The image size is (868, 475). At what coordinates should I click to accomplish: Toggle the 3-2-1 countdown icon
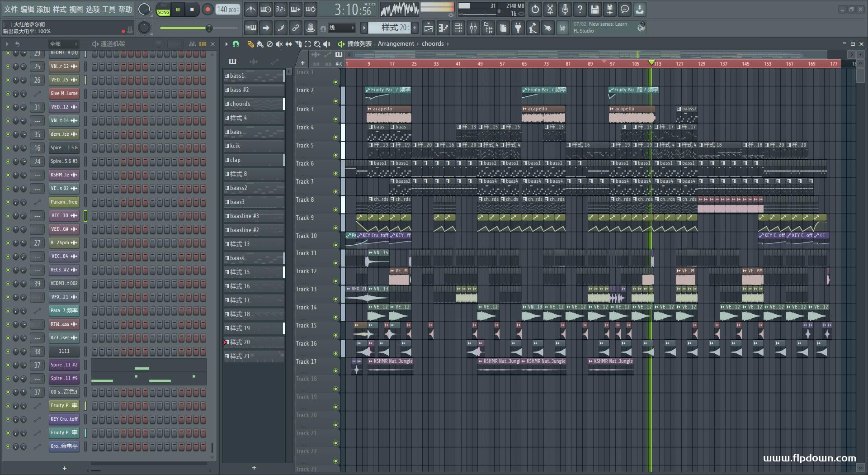click(280, 9)
